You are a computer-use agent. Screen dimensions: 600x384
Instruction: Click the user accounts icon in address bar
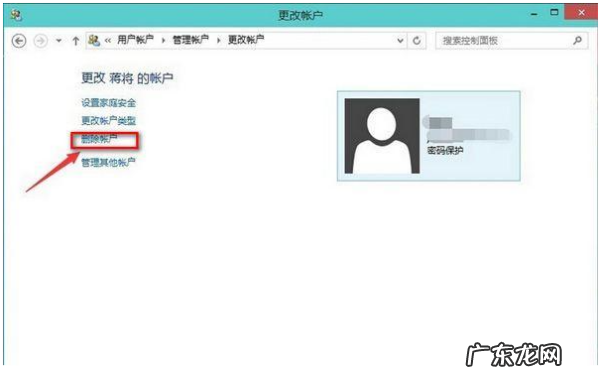pyautogui.click(x=94, y=40)
